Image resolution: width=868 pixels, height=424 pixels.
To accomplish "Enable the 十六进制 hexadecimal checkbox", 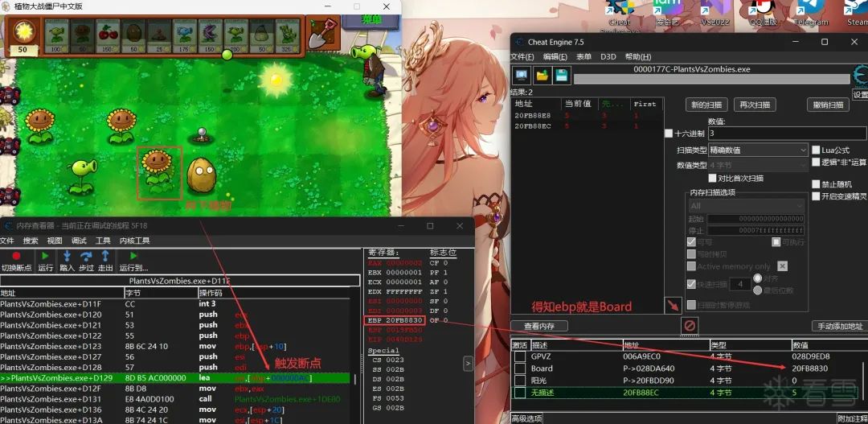I will point(669,134).
